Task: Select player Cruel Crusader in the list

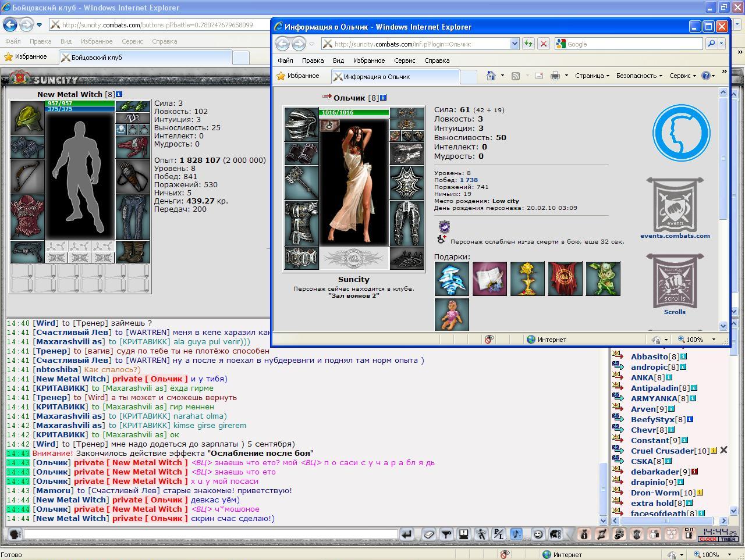Action: tap(662, 451)
